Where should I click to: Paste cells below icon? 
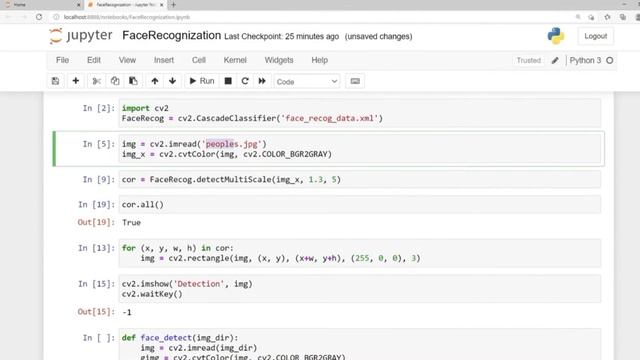click(x=133, y=81)
